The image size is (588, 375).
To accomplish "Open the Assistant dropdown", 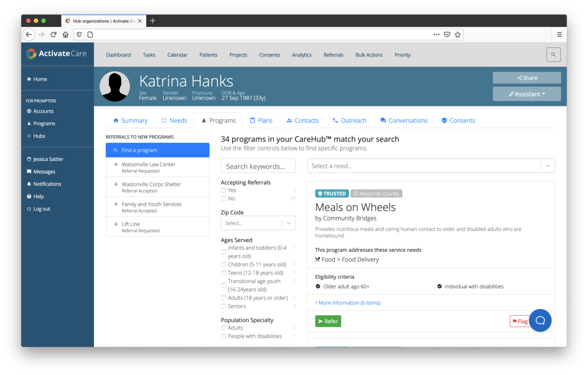I will click(527, 94).
